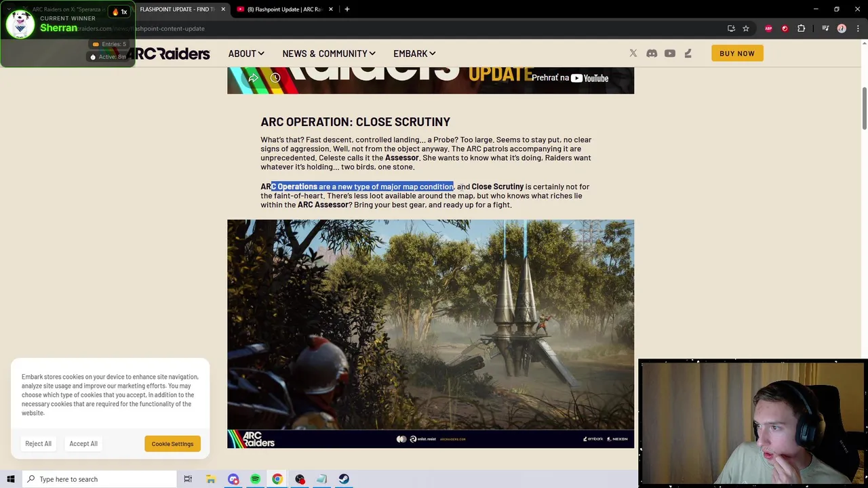The image size is (868, 488).
Task: Open Steam from the taskbar
Action: click(x=344, y=479)
